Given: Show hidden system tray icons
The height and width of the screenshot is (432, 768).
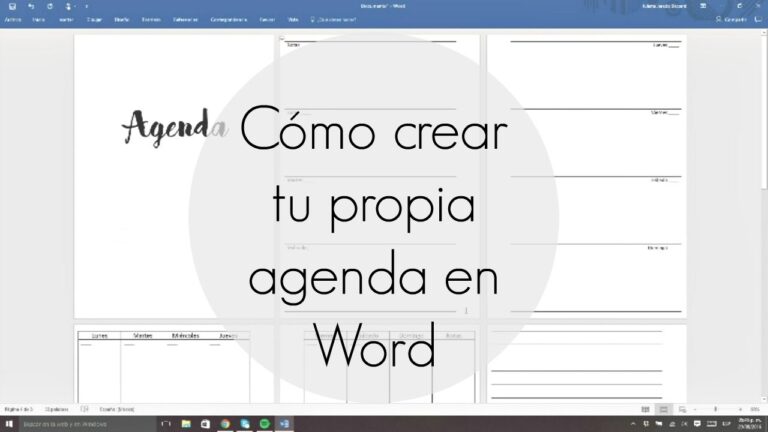Looking at the screenshot, I should click(633, 424).
